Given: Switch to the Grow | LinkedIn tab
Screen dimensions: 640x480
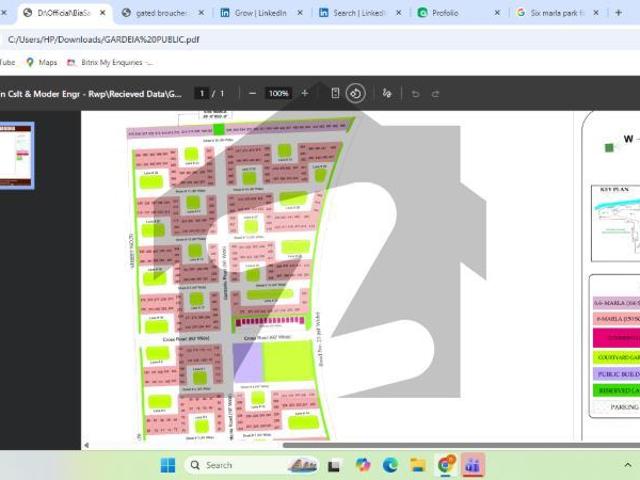Looking at the screenshot, I should tap(262, 13).
